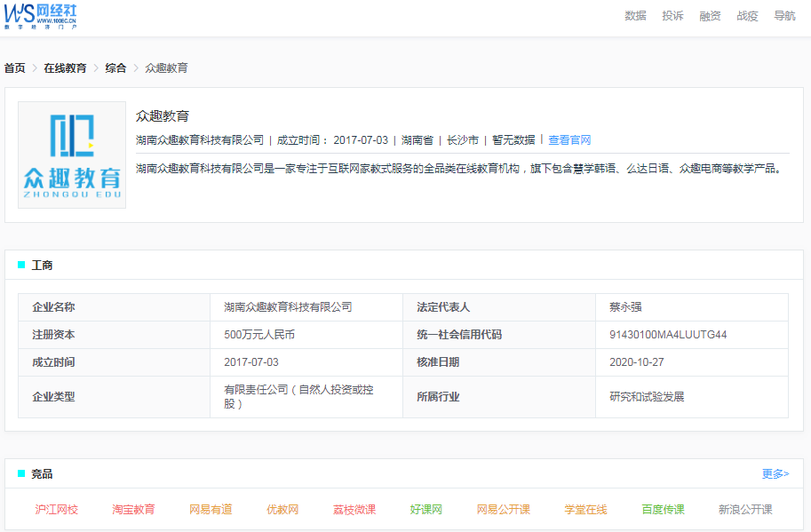Click 成立时间 2017-07-03 in header line
Screen dimensions: 811x532
click(332, 140)
